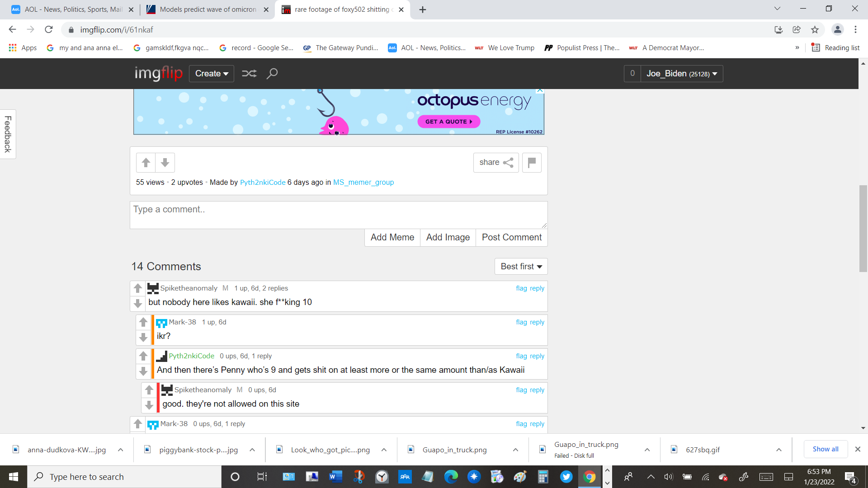Open the Create dropdown menu
Image resolution: width=868 pixels, height=488 pixels.
pyautogui.click(x=212, y=74)
